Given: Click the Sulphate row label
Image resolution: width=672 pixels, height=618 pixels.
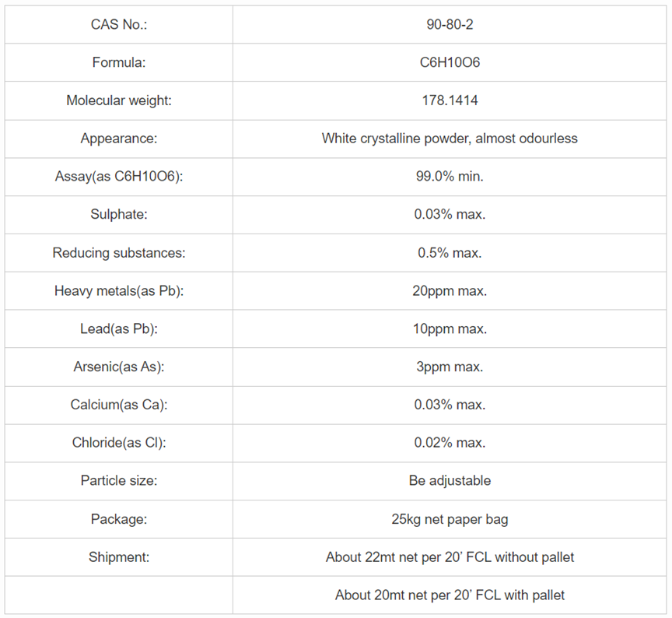Looking at the screenshot, I should (x=119, y=215).
